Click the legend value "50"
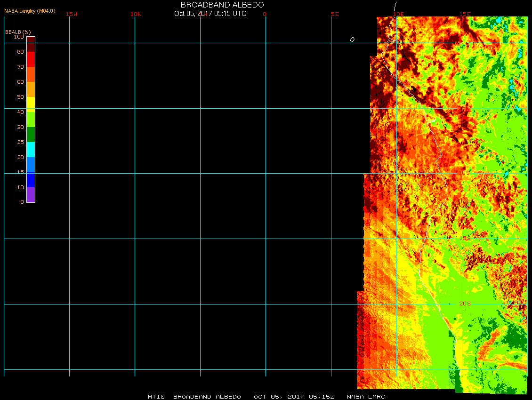This screenshot has height=400, width=532. 21,97
